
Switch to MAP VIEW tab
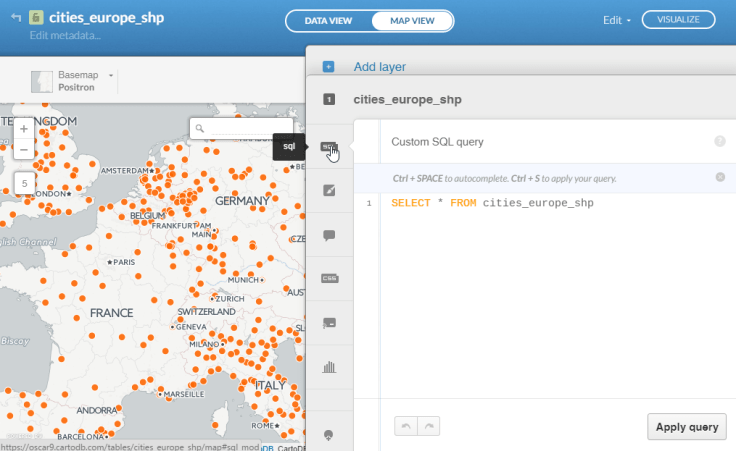point(412,21)
